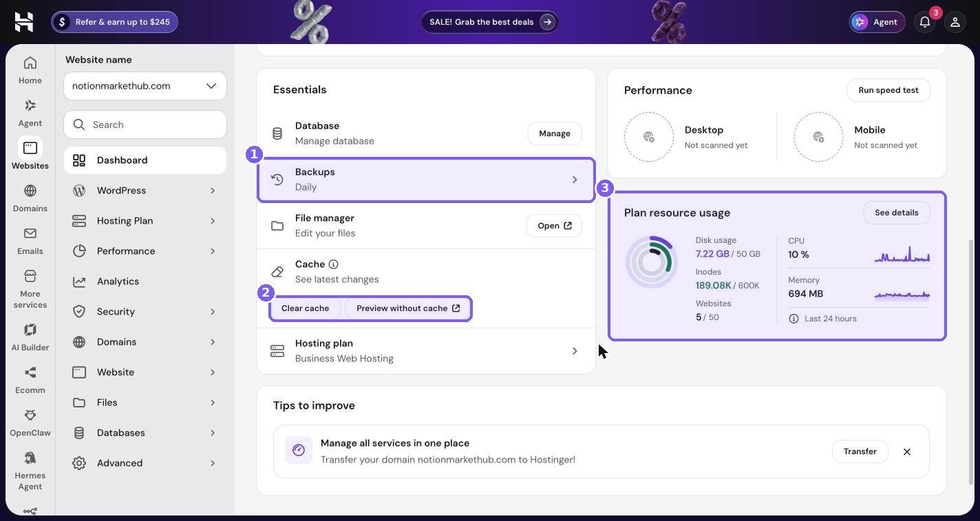This screenshot has height=521, width=980.
Task: Open the notifications bell
Action: pyautogui.click(x=925, y=22)
